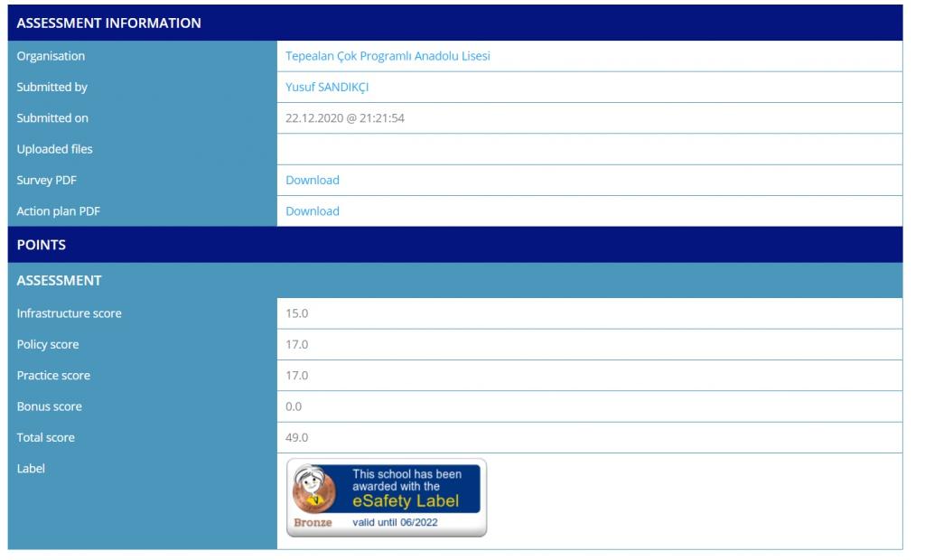This screenshot has height=560, width=925.
Task: Click the Policy score value
Action: point(297,345)
